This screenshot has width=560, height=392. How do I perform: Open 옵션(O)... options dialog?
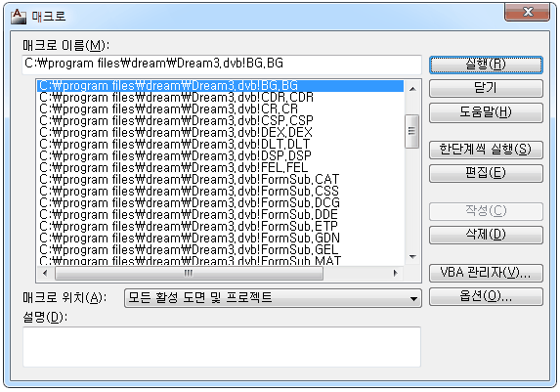[486, 296]
